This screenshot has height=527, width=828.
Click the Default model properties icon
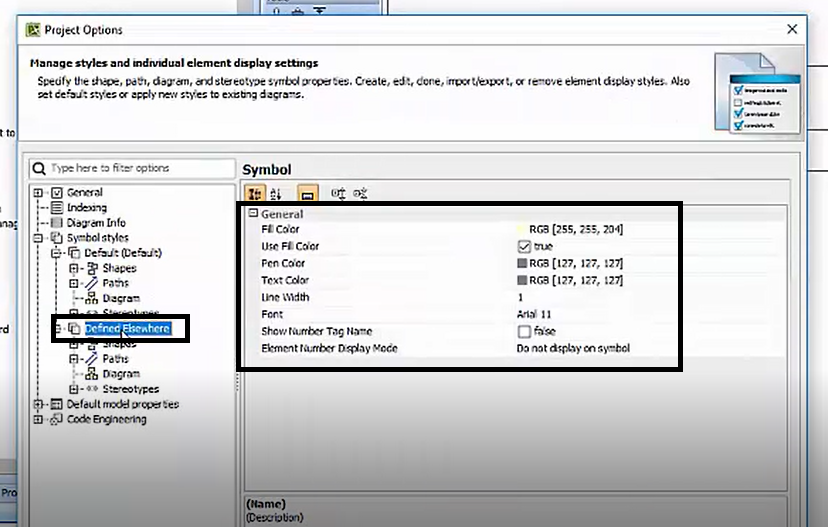[57, 404]
